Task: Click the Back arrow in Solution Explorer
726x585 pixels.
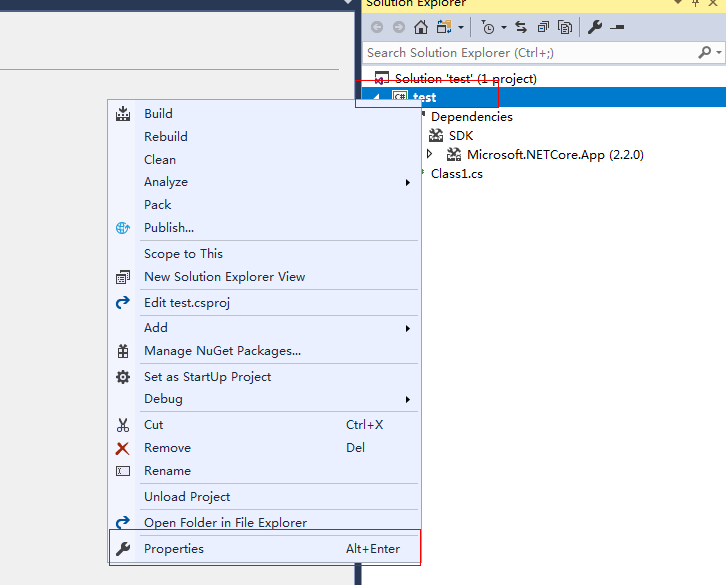Action: [377, 27]
